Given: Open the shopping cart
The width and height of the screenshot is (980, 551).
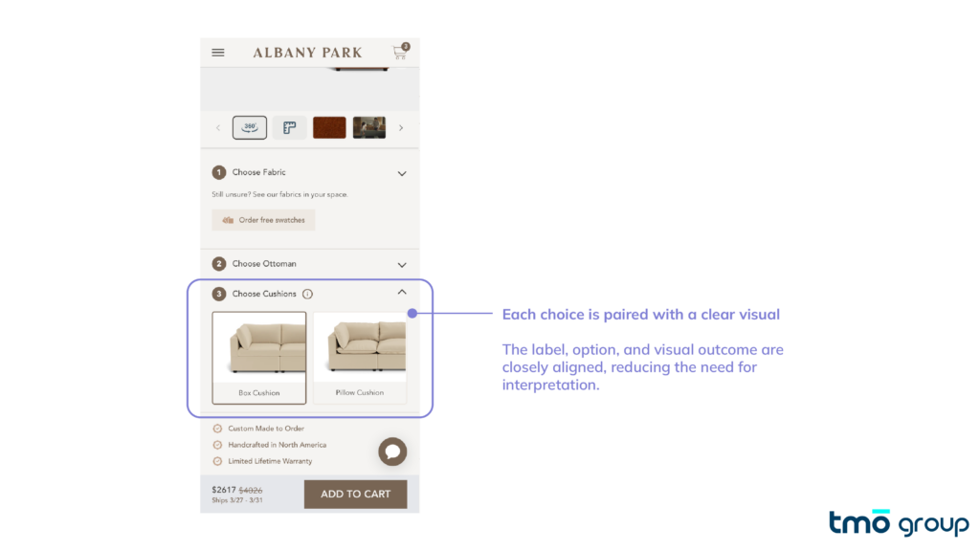Looking at the screenshot, I should [400, 52].
